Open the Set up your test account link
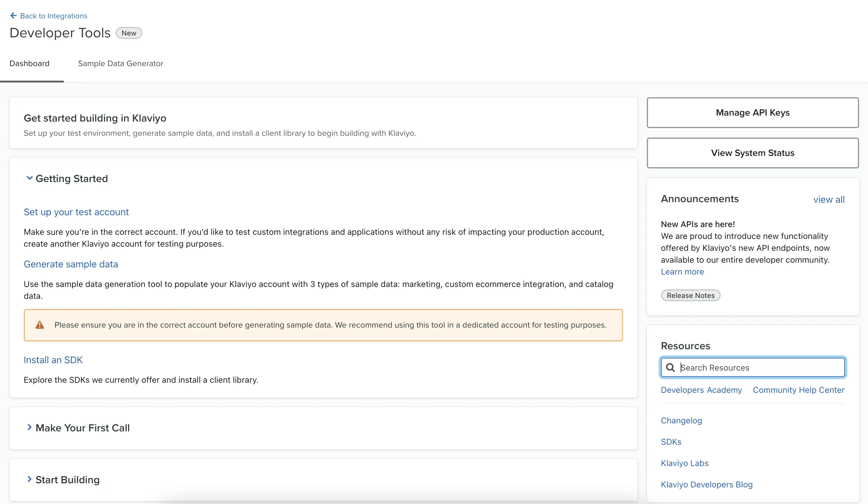The width and height of the screenshot is (868, 504). (76, 212)
